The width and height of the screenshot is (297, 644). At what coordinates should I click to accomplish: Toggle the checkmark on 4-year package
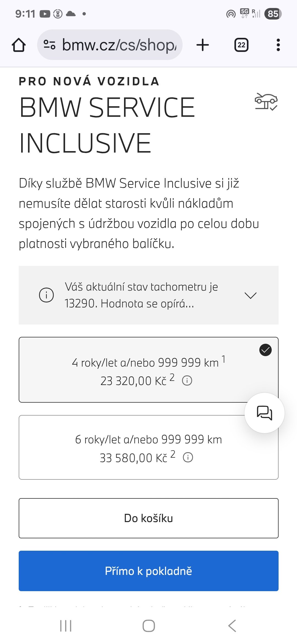[x=265, y=350]
